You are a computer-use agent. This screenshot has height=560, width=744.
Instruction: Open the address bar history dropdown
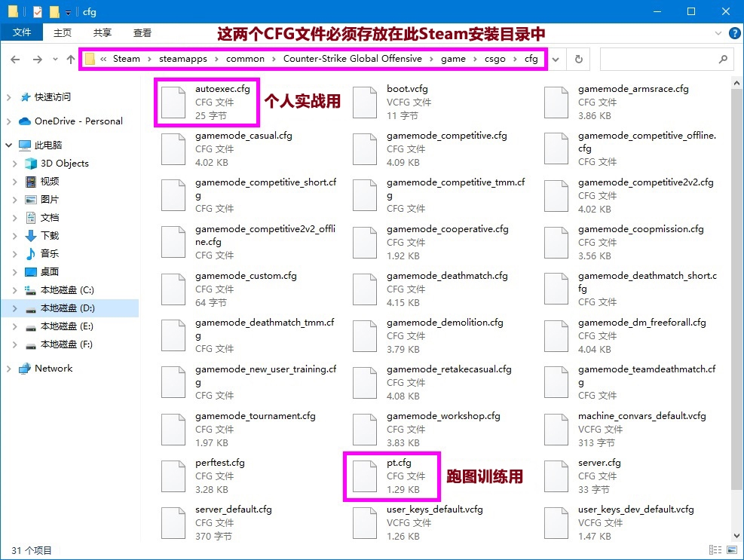point(556,60)
